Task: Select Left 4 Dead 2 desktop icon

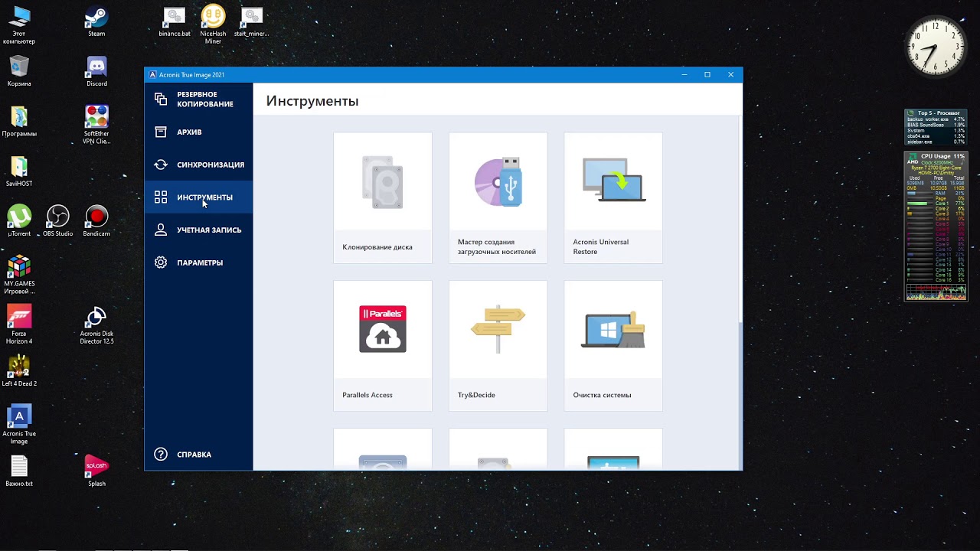Action: [x=19, y=371]
